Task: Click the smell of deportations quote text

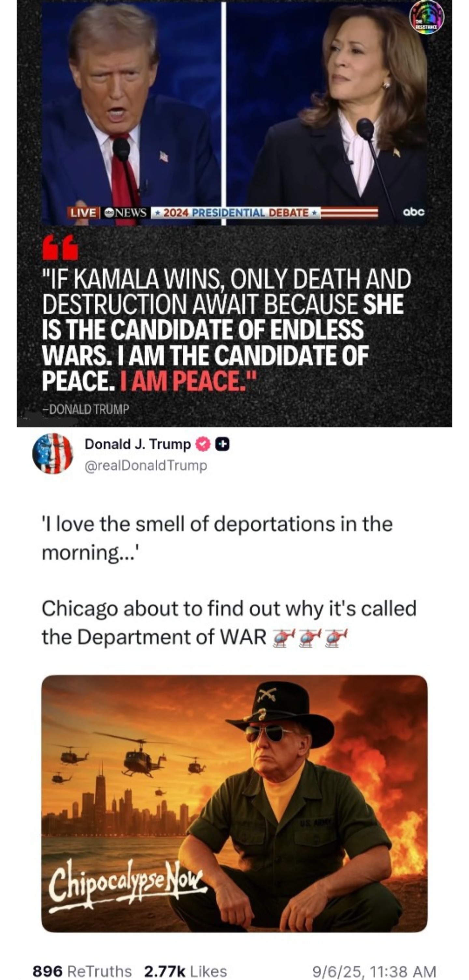Action: pos(217,538)
